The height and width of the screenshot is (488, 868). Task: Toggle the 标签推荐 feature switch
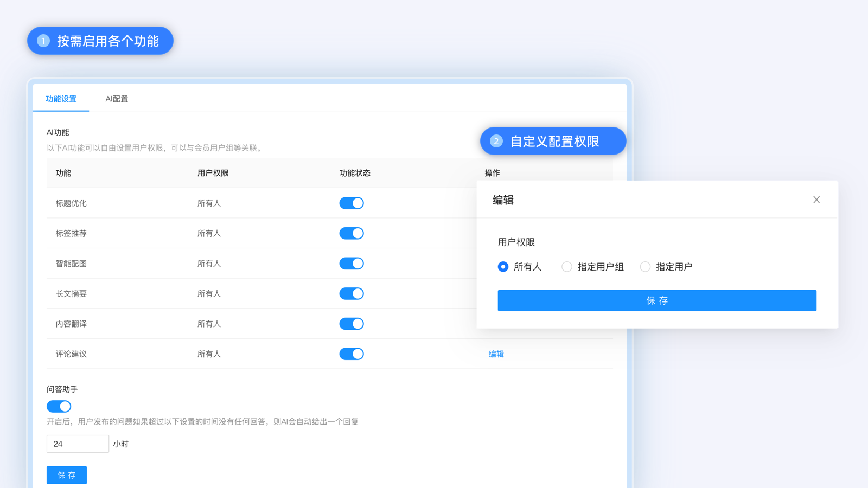click(352, 233)
